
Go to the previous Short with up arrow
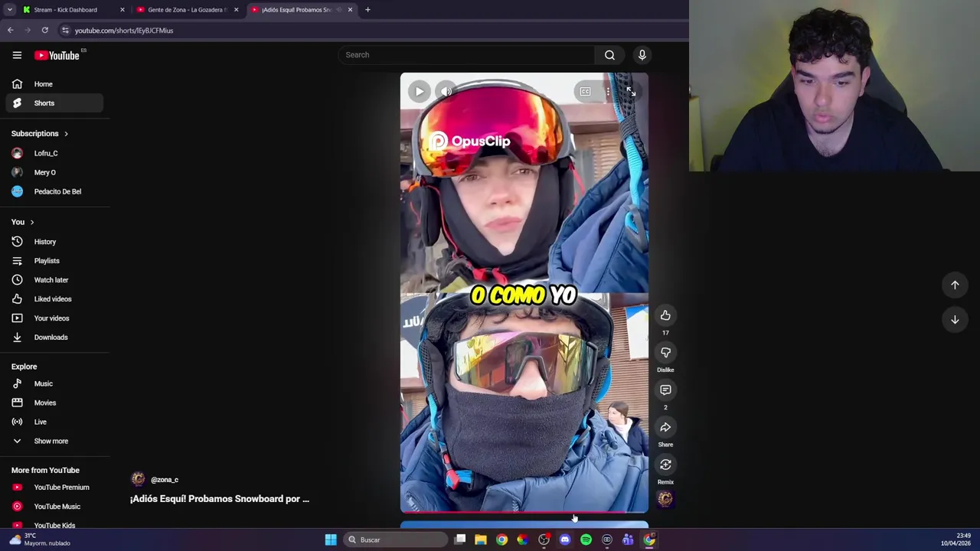955,285
